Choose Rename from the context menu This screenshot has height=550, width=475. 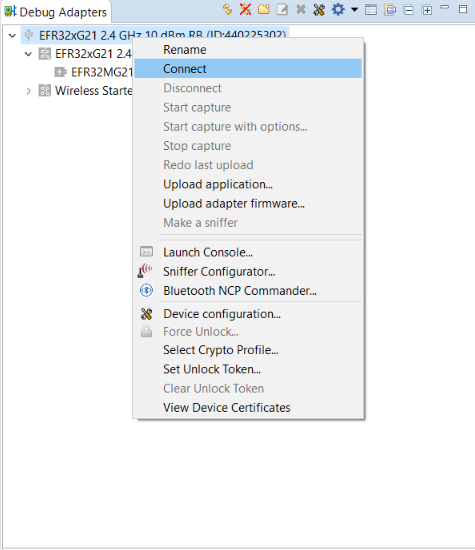(x=248, y=50)
